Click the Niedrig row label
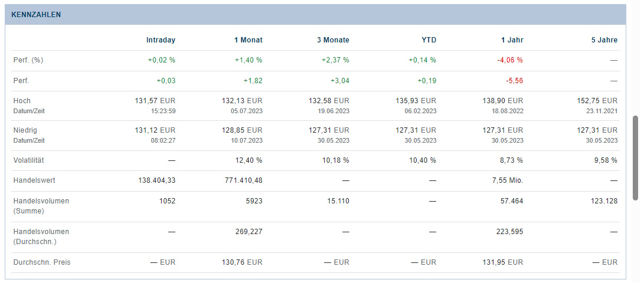This screenshot has height=283, width=644. click(x=25, y=130)
